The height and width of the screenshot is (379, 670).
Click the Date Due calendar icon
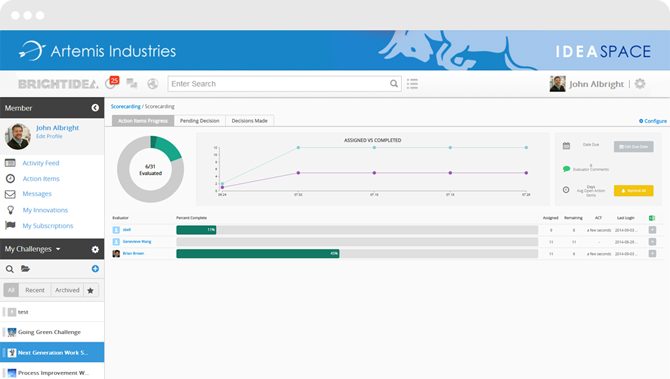[x=566, y=146]
